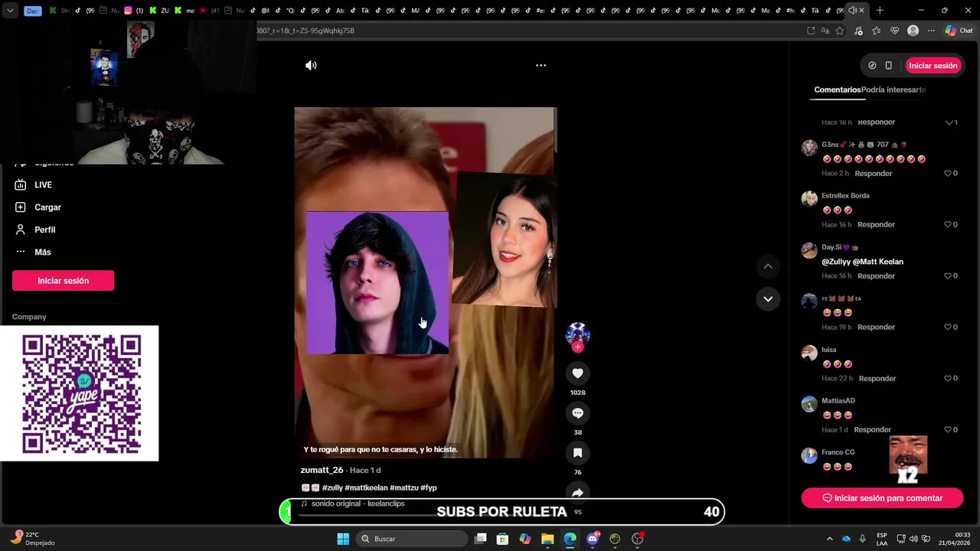Click the #fyp hashtag
This screenshot has height=551, width=980.
point(429,487)
